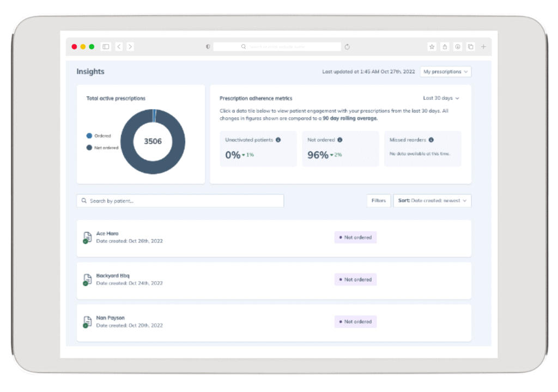
Task: Click Date created: Oct 20th, 2022
Action: [x=130, y=325]
